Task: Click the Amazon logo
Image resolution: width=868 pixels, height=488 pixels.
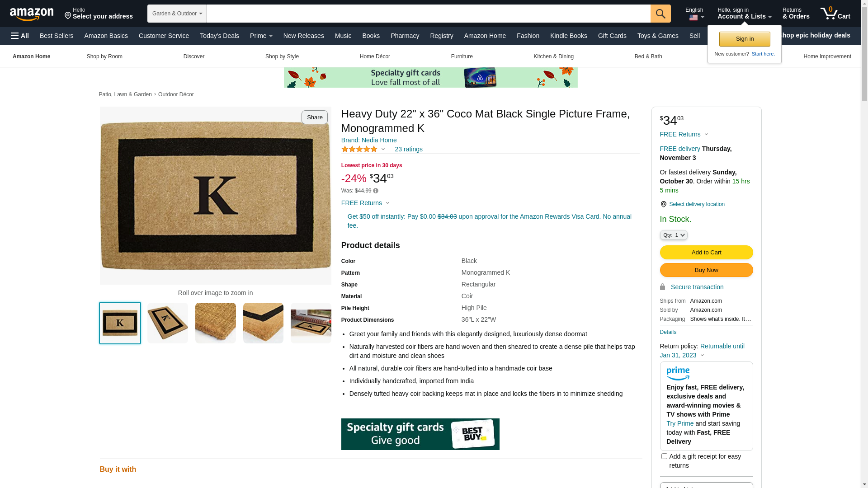Action: point(32,14)
